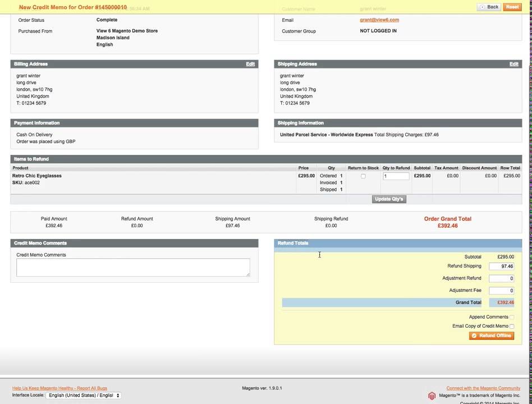Screen dimensions: 532x404
Task: Click United Parcel Service - Worldwide Express text
Action: 327,135
